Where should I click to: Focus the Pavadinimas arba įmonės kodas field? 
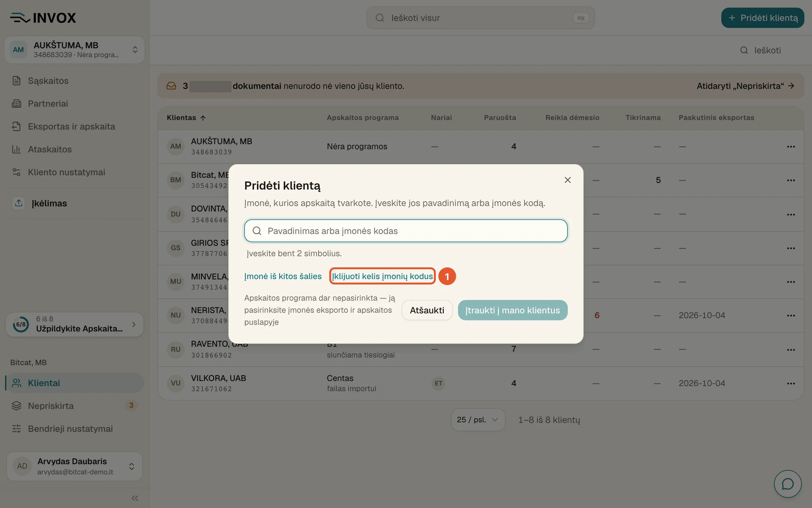pyautogui.click(x=406, y=231)
